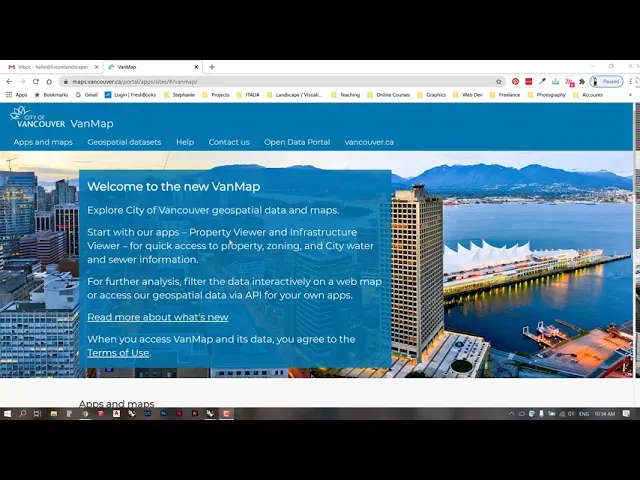Open the Apps grid in the bookmarks bar

pos(17,94)
